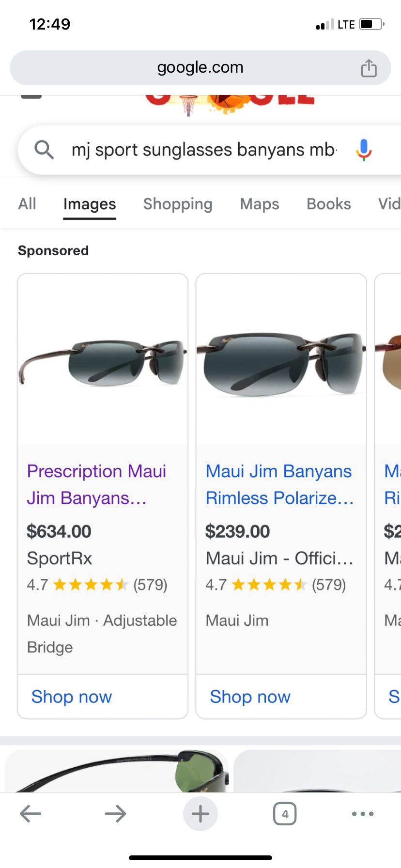Open the Prescription Maui Jim Banyans listing
The height and width of the screenshot is (868, 401).
coord(97,484)
